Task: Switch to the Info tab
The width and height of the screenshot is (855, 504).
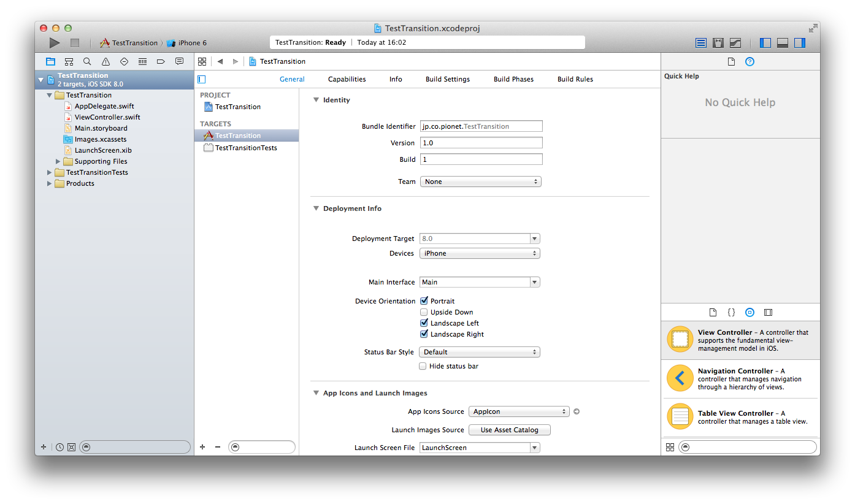Action: click(x=396, y=79)
